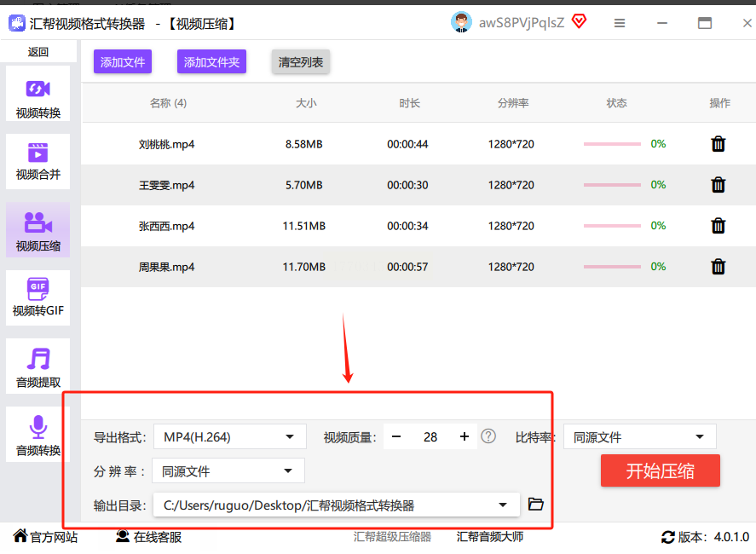The width and height of the screenshot is (756, 554).
Task: Select 视频转GIF from sidebar
Action: click(38, 297)
